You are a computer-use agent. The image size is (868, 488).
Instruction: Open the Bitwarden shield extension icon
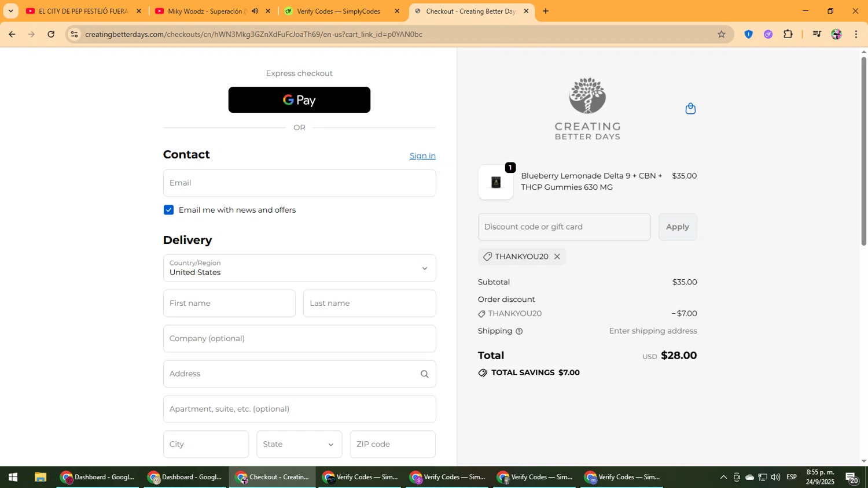pos(748,34)
